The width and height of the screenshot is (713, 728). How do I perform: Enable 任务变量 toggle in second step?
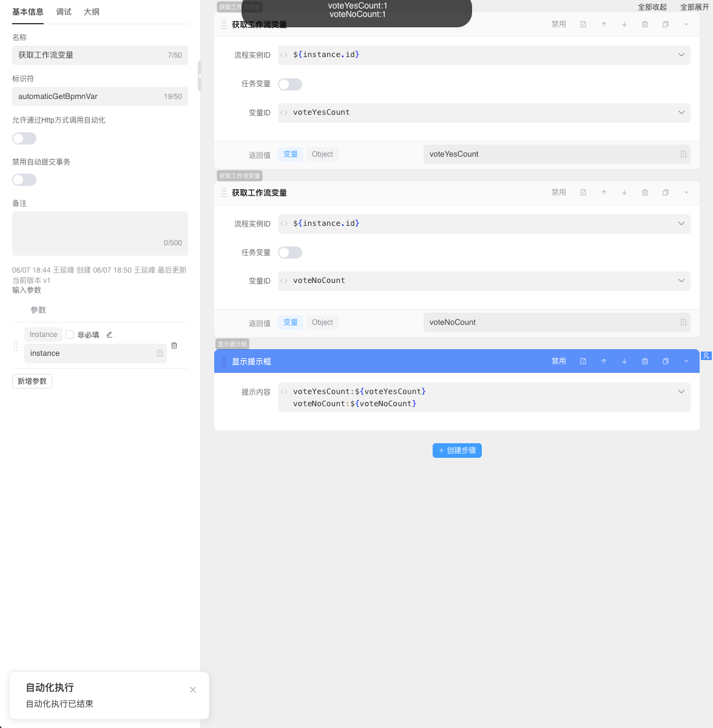click(290, 253)
